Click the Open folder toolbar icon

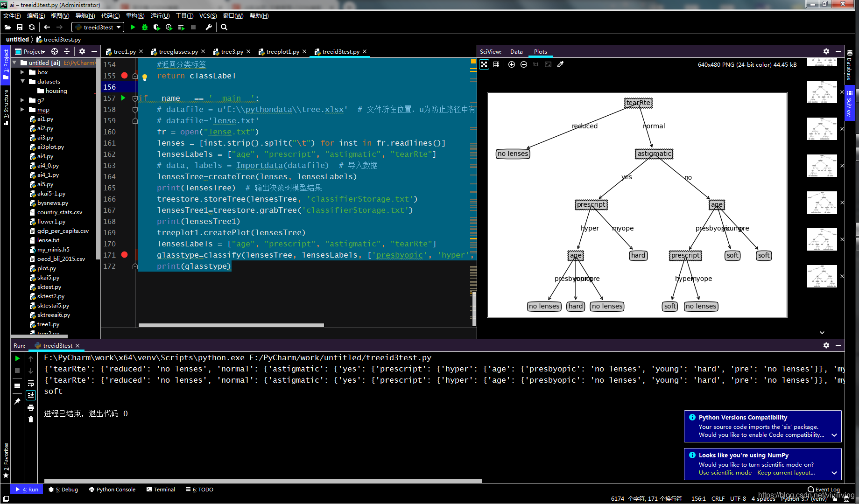(7, 27)
